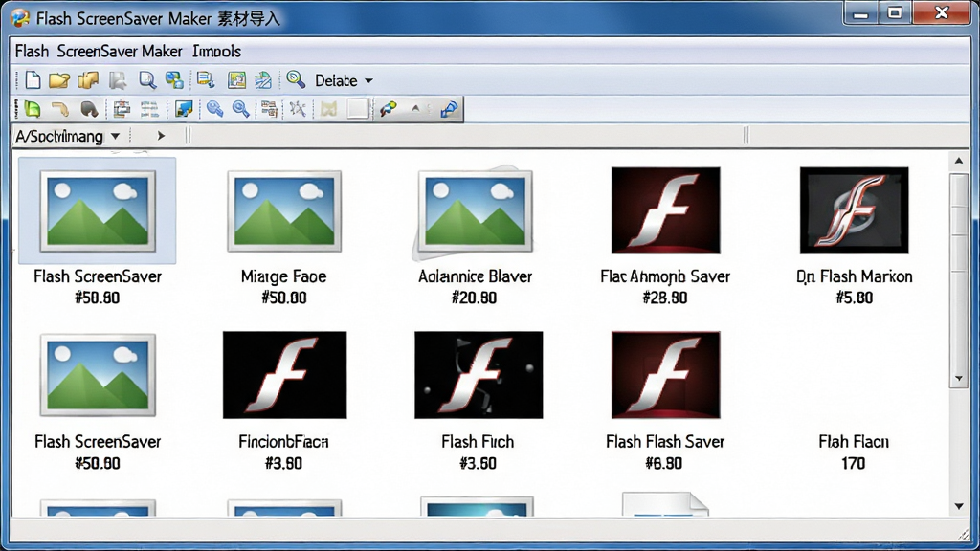Click the lowest scrollbar down arrow

(x=959, y=506)
